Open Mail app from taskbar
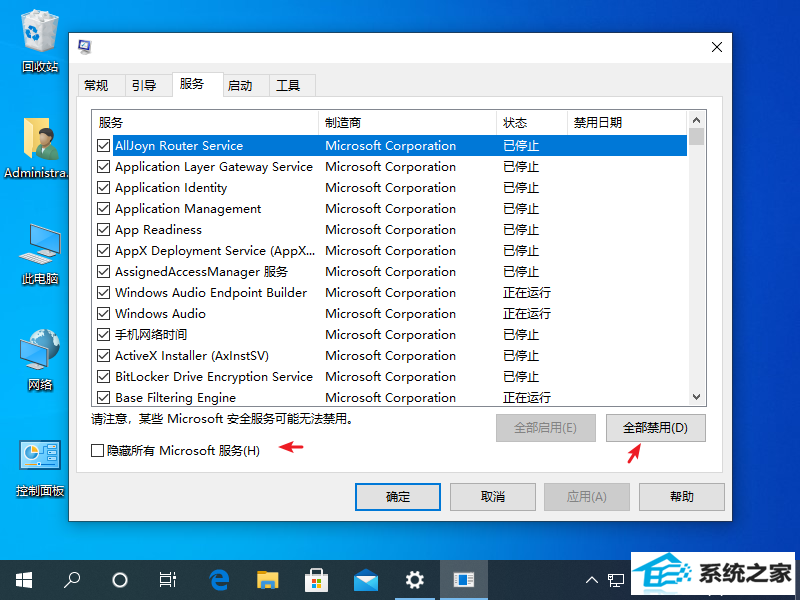Image resolution: width=800 pixels, height=600 pixels. click(x=366, y=580)
